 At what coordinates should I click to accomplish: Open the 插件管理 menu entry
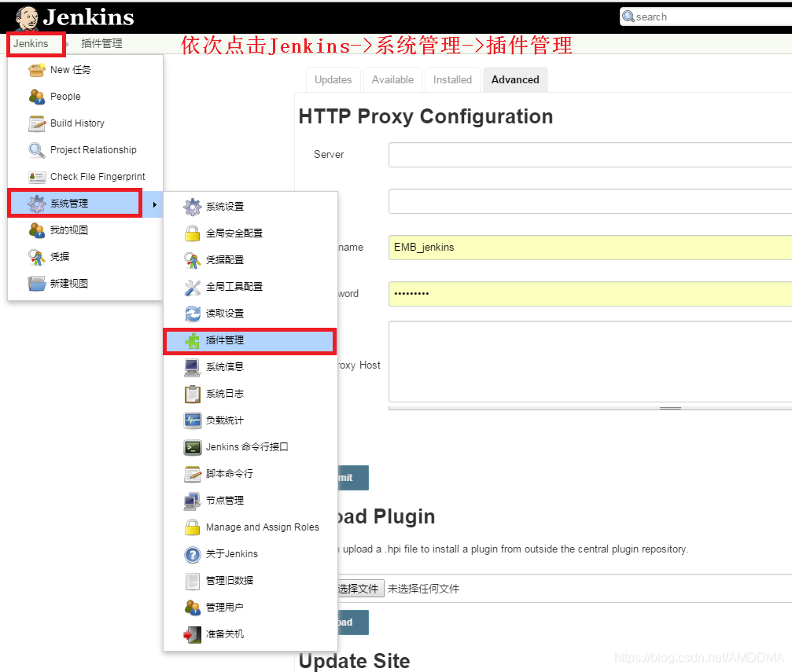click(x=250, y=341)
